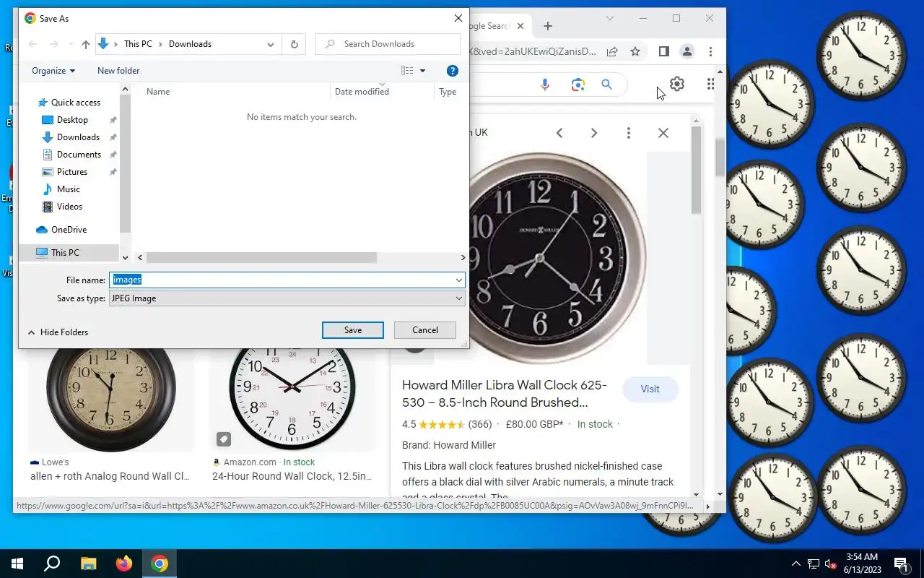Open Google apps grid
This screenshot has width=924, height=578.
click(x=711, y=84)
